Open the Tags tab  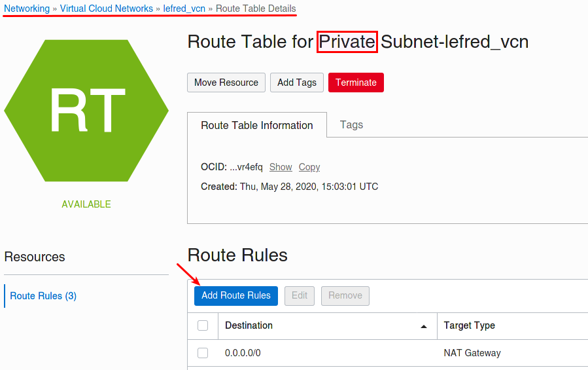click(x=351, y=124)
